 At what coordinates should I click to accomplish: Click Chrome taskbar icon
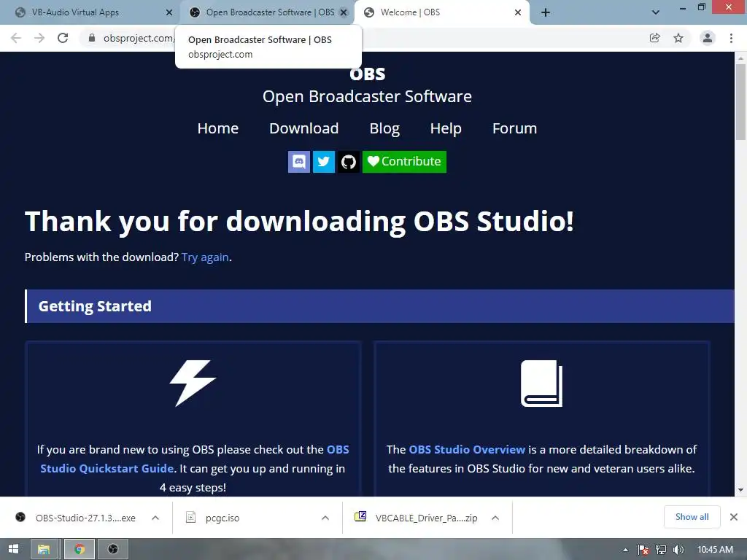pos(79,549)
